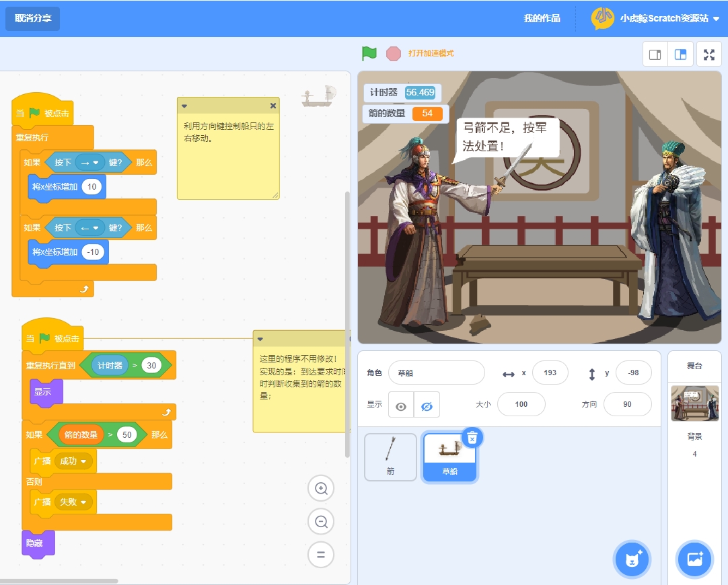Open the 成功 broadcast message dropdown
This screenshot has width=728, height=585.
click(73, 461)
